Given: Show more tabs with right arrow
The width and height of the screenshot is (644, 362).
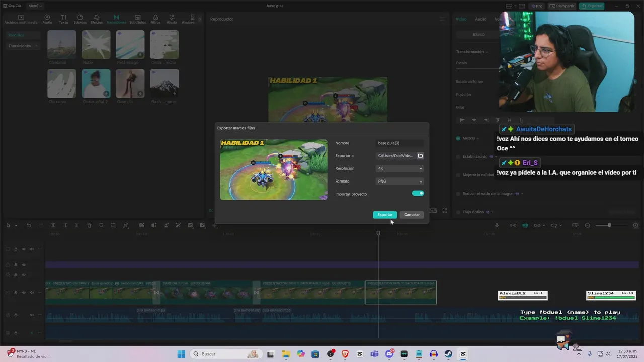Looking at the screenshot, I should [x=199, y=19].
